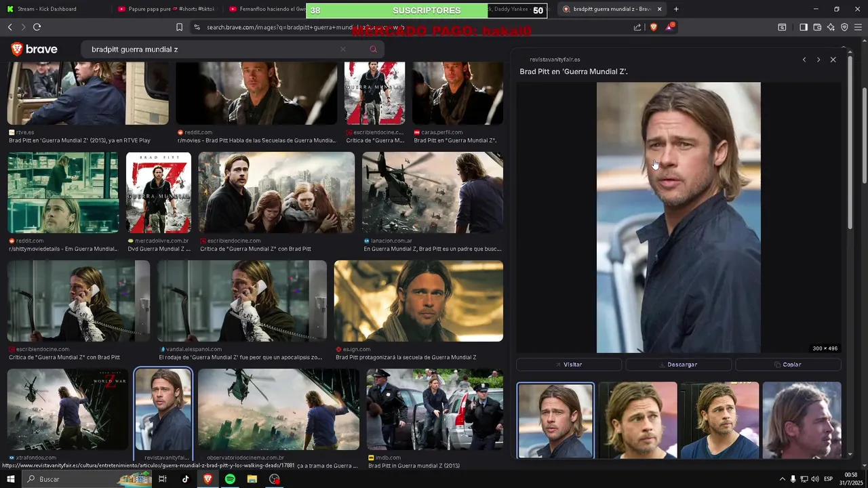Open Task View in the taskbar
The image size is (868, 488).
(x=163, y=479)
